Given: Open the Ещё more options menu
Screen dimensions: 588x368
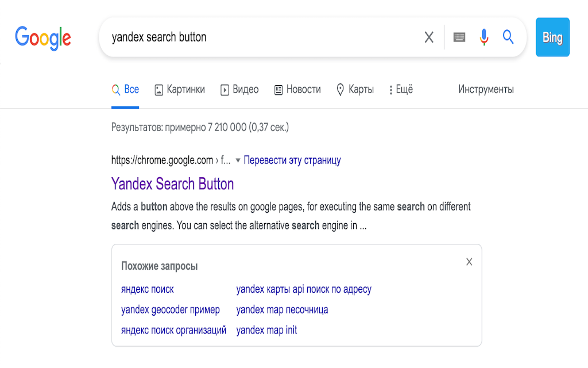Looking at the screenshot, I should pos(401,90).
